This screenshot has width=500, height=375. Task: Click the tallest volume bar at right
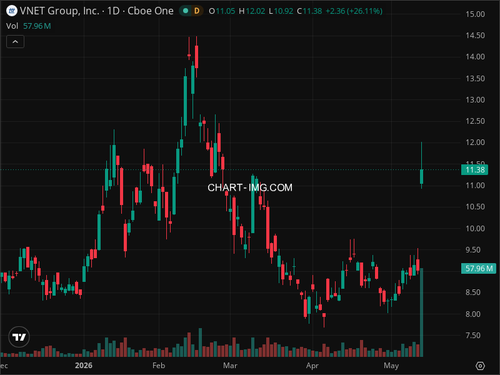click(x=422, y=312)
